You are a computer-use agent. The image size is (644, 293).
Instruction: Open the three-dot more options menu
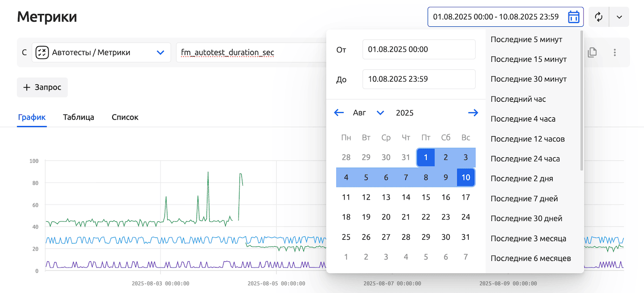pos(615,52)
